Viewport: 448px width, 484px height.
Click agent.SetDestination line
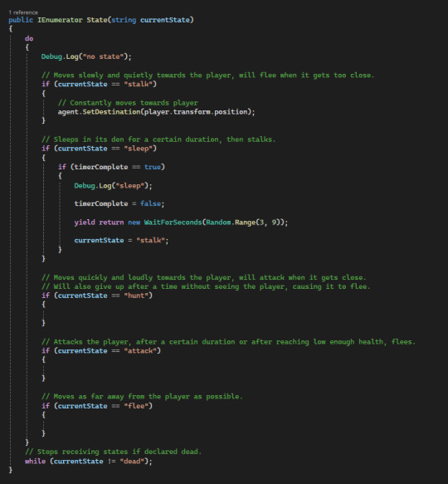click(x=157, y=112)
